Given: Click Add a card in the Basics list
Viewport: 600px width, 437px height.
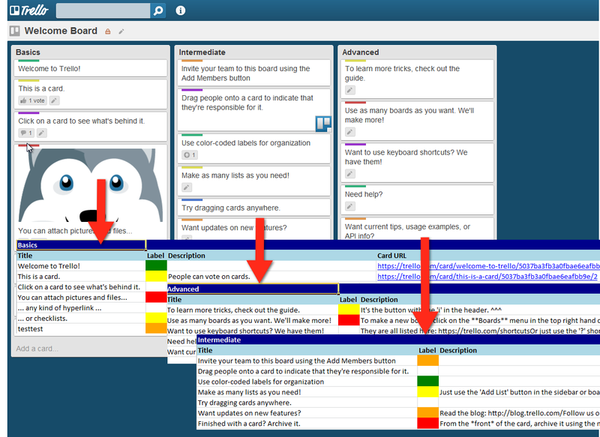Looking at the screenshot, I should 37,349.
